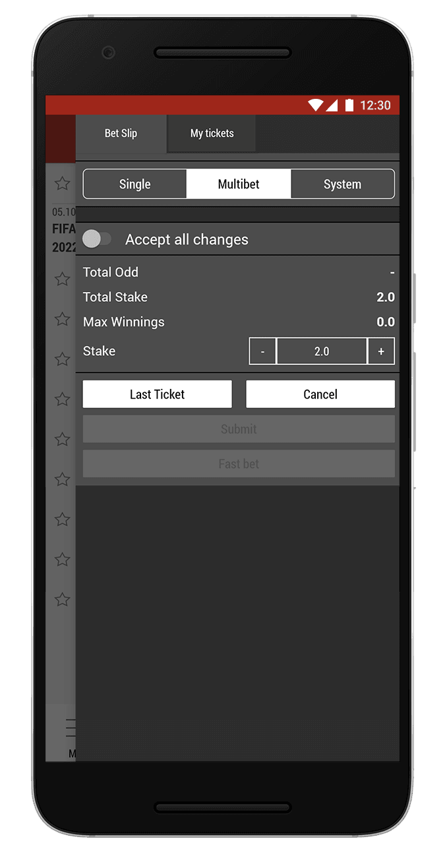447x868 pixels.
Task: Increase stake with the plus button
Action: pyautogui.click(x=381, y=351)
